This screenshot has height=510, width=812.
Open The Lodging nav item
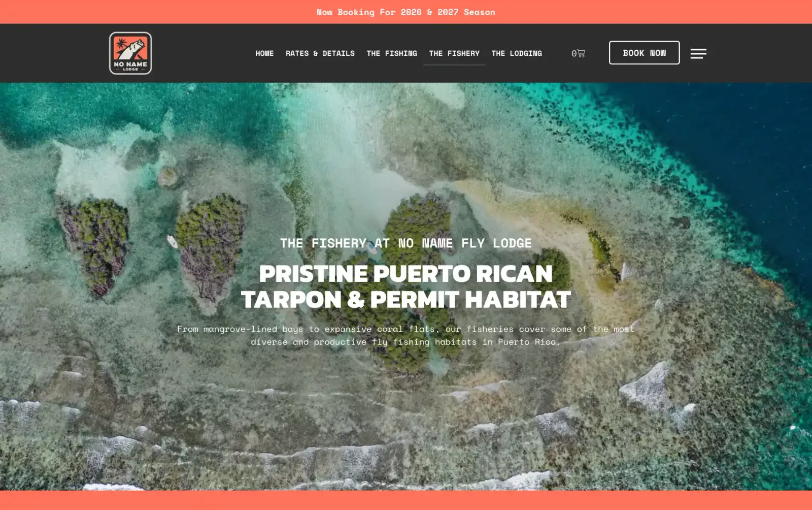pos(517,53)
